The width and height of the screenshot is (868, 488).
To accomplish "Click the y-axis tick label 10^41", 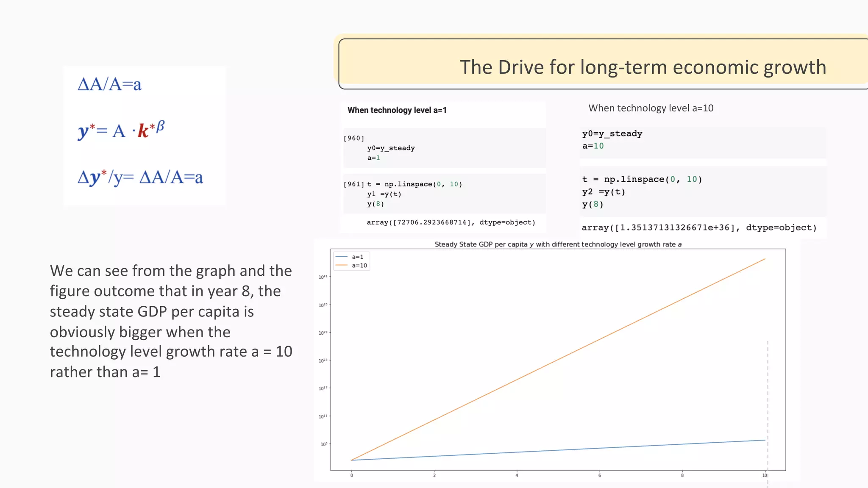I will (x=323, y=277).
